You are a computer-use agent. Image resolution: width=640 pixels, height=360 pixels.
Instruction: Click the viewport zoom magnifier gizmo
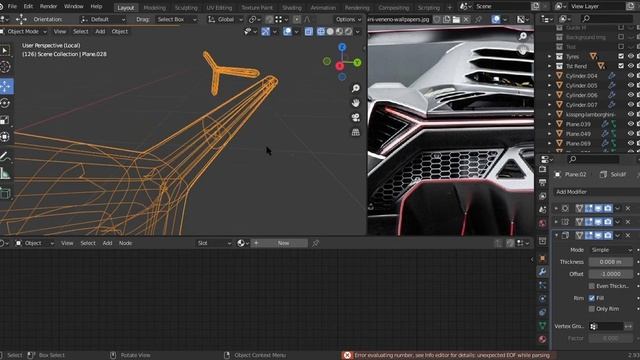coord(356,88)
